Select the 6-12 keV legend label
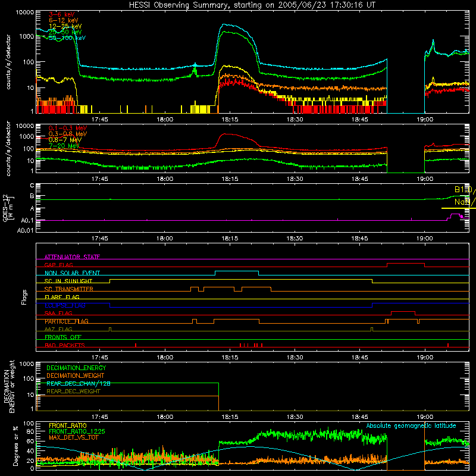 (64, 20)
